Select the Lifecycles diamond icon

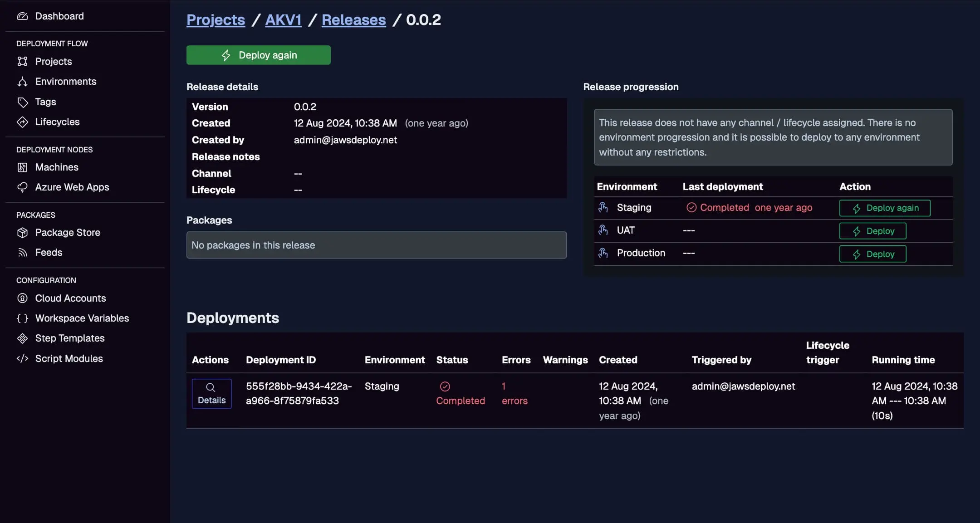pyautogui.click(x=23, y=122)
